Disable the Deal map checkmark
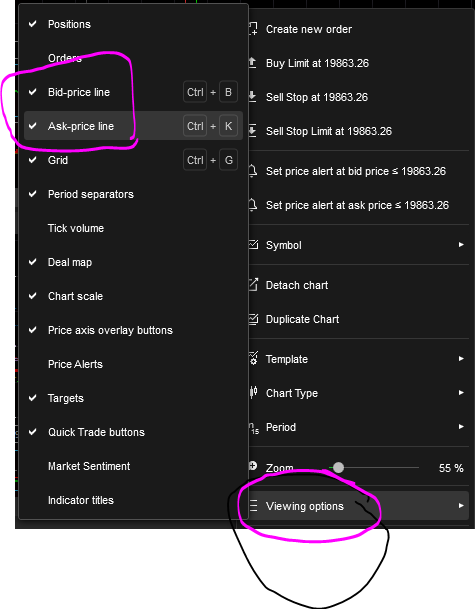Screen dimensions: 475x609 [x=33, y=262]
